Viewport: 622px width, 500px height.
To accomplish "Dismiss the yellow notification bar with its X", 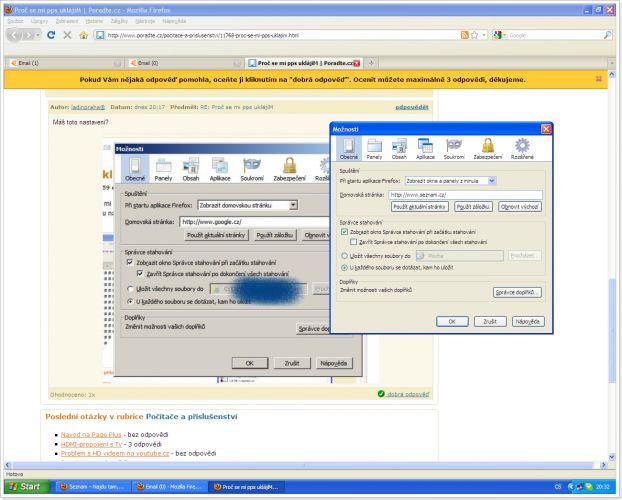I will [x=599, y=79].
